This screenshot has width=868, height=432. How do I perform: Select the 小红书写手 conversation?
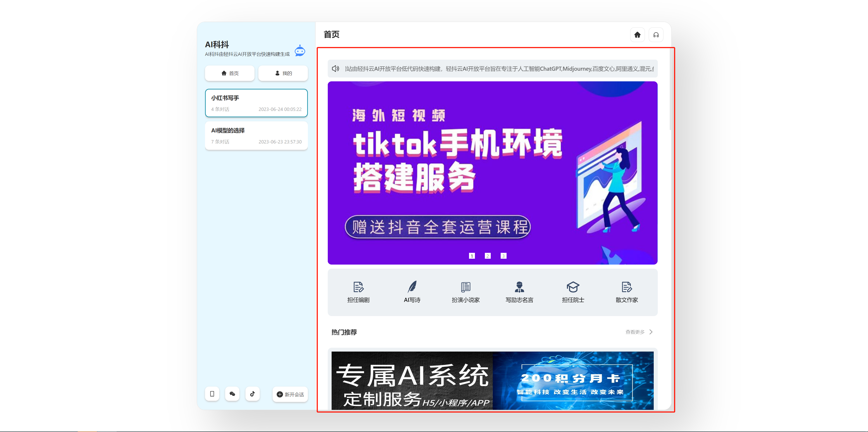[x=256, y=103]
